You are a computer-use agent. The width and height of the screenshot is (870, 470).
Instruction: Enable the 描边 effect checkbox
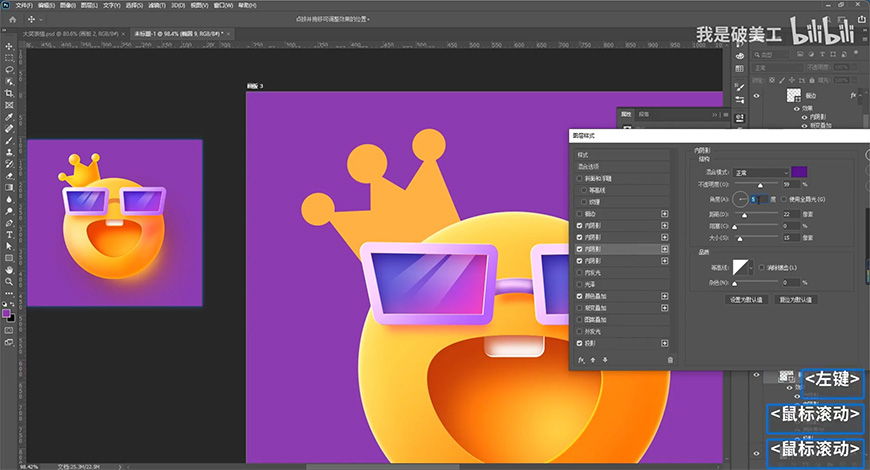click(x=579, y=213)
